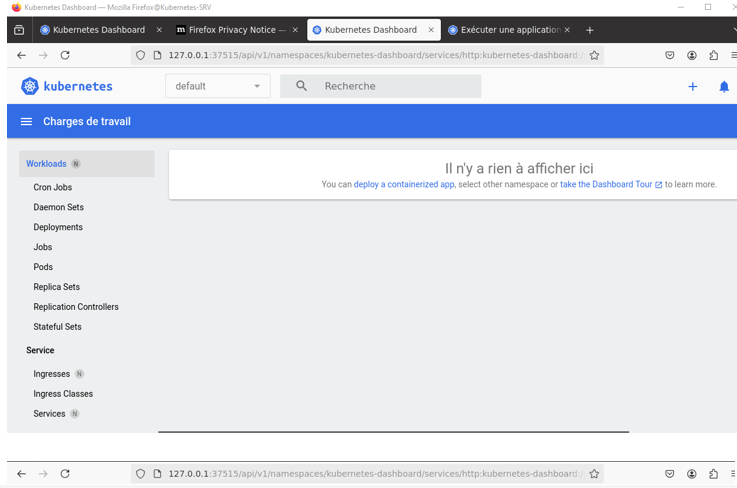Reload the page with the refresh icon
Viewport: 737px width, 488px height.
(x=65, y=56)
